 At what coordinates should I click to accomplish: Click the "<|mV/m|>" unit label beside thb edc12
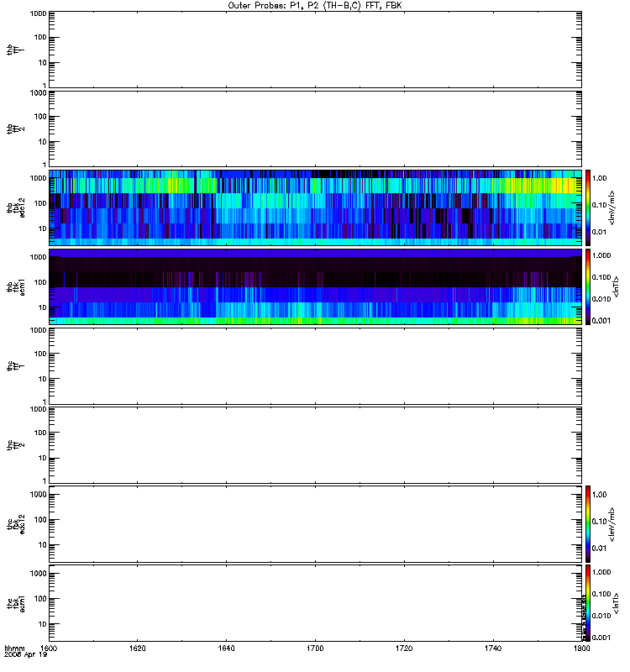click(x=612, y=207)
